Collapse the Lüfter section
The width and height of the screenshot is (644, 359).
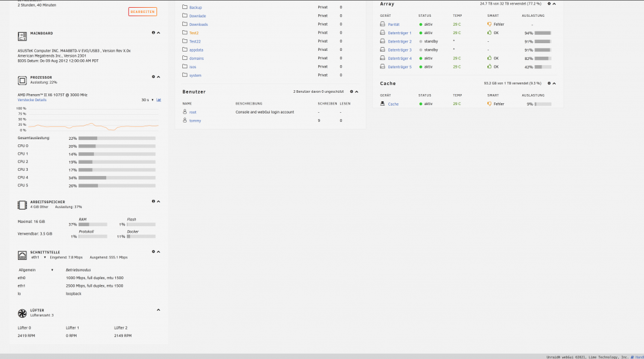point(158,309)
